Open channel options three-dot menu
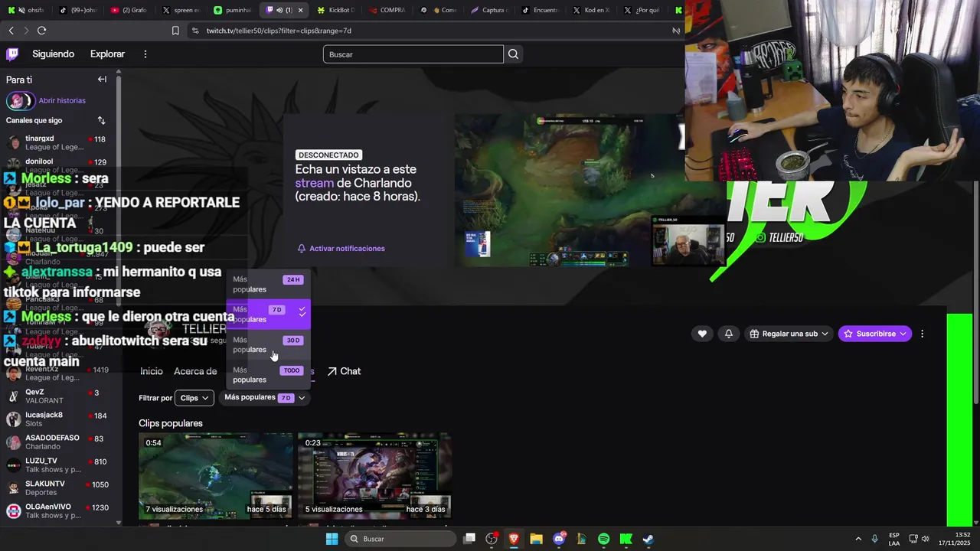This screenshot has height=551, width=980. (x=922, y=334)
